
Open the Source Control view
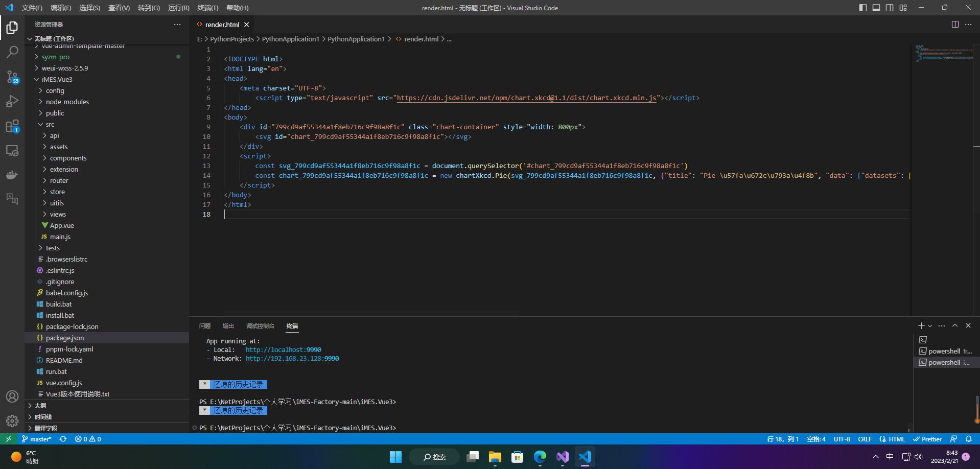pyautogui.click(x=12, y=77)
